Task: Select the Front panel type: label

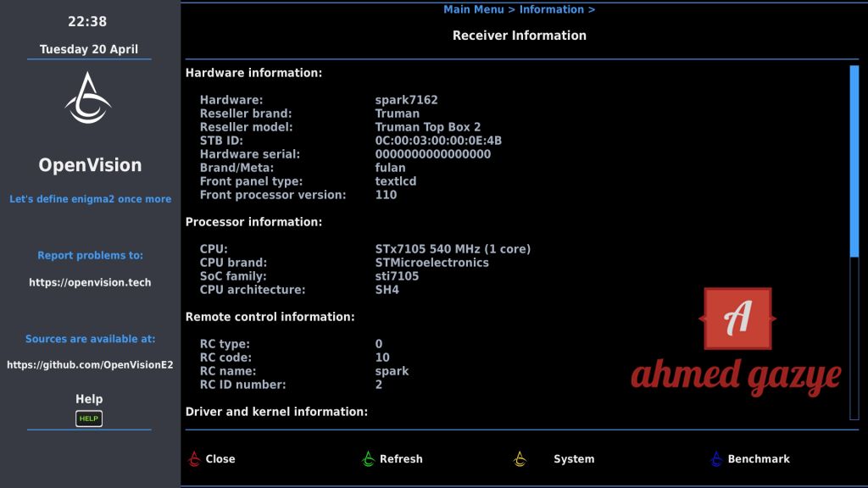Action: (251, 181)
